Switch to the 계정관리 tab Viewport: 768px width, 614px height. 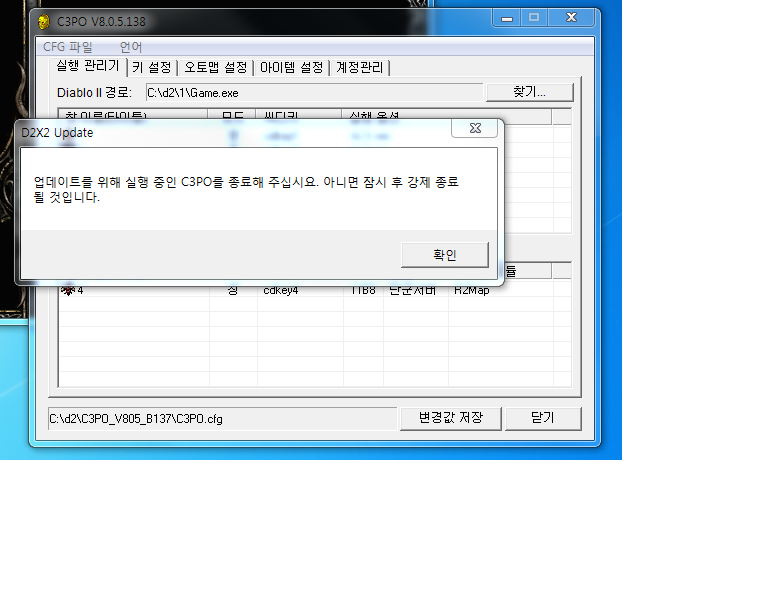coord(360,68)
